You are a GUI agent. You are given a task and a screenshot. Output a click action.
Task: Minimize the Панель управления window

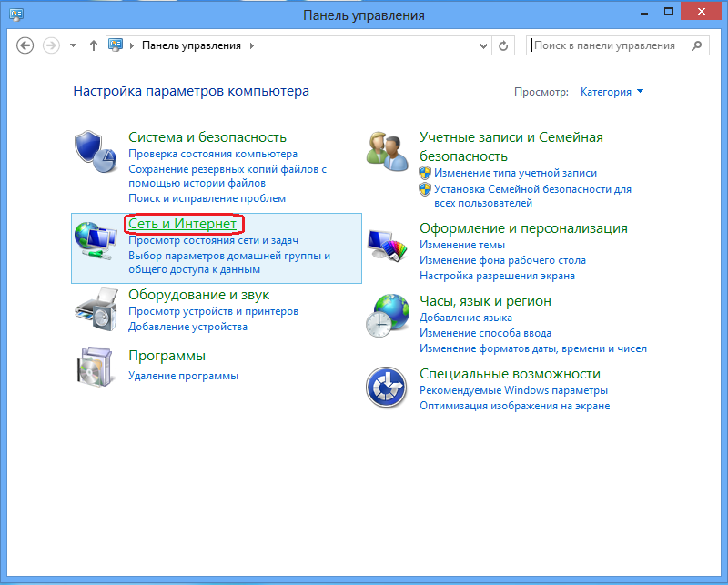[x=644, y=12]
